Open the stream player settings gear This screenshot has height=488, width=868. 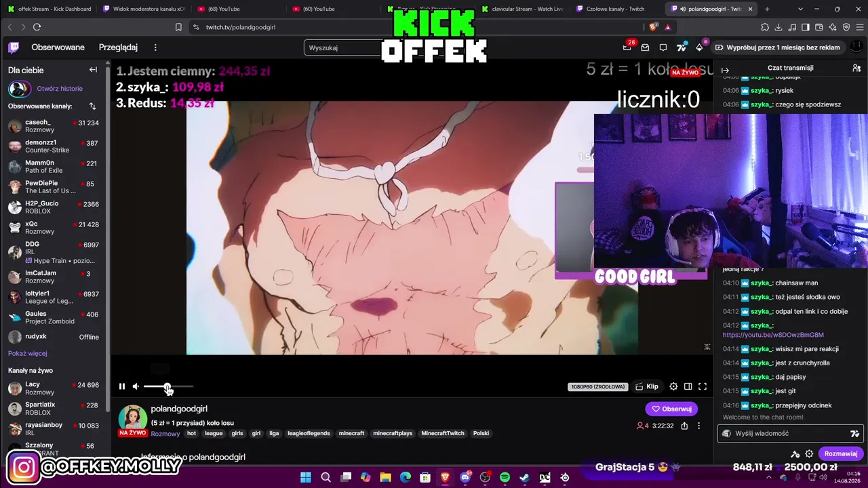click(x=673, y=386)
